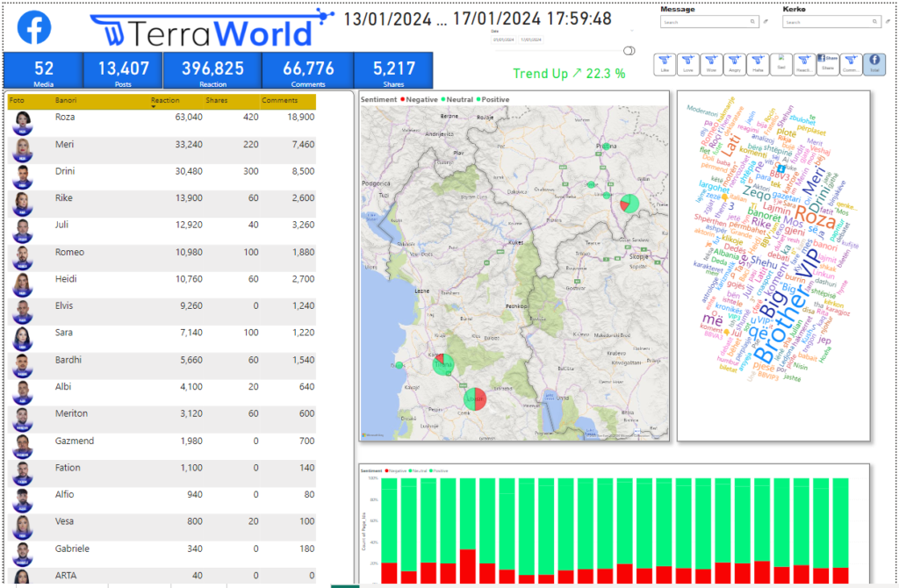Click the sentiment pie chart near Pristina
This screenshot has height=588, width=899.
(629, 204)
